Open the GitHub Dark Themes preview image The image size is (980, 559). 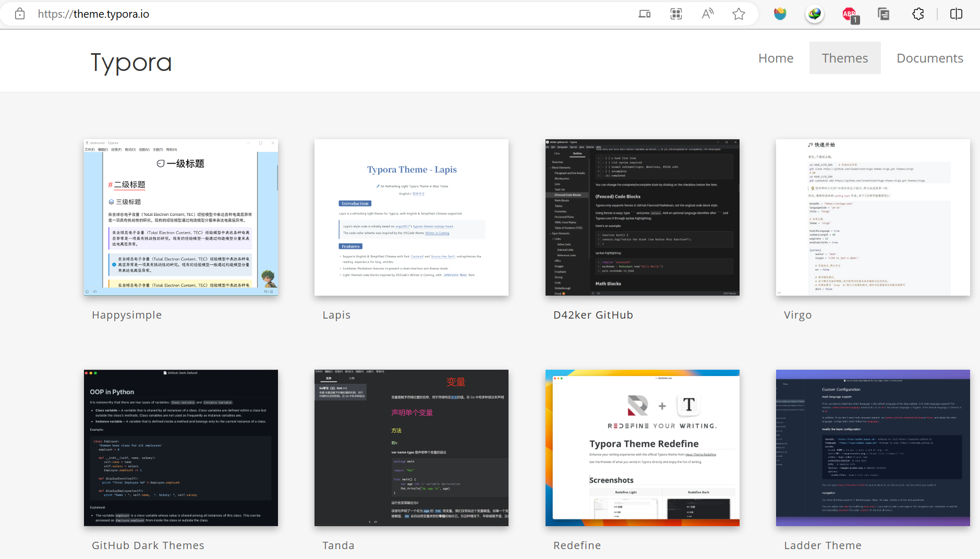[x=181, y=448]
